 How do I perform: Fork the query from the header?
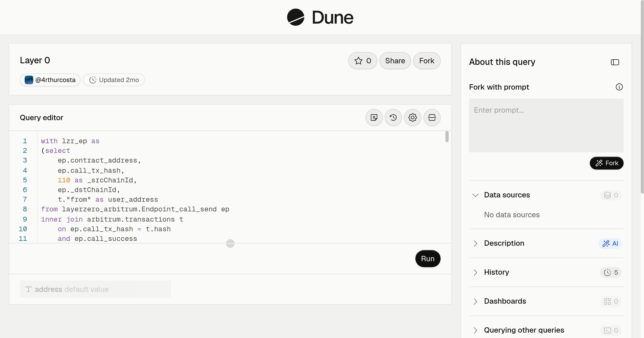tap(427, 61)
